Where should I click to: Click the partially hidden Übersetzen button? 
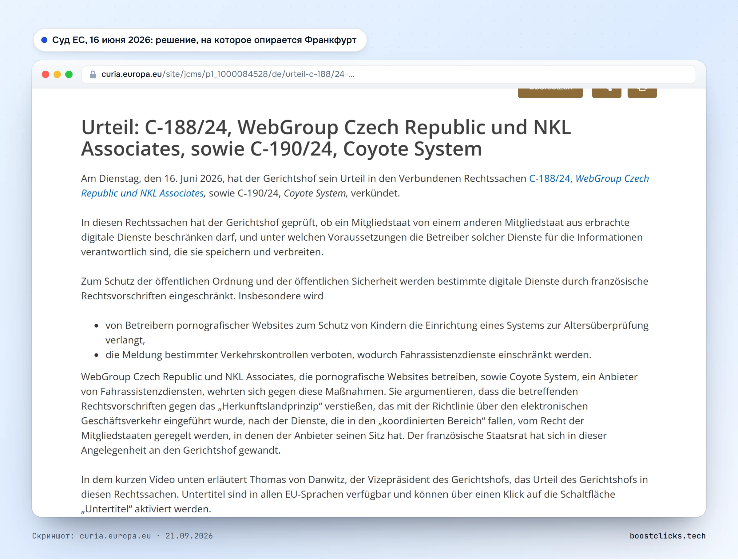(x=550, y=93)
